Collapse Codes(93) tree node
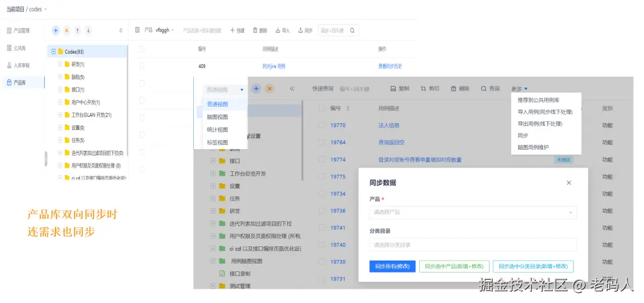 pyautogui.click(x=54, y=52)
